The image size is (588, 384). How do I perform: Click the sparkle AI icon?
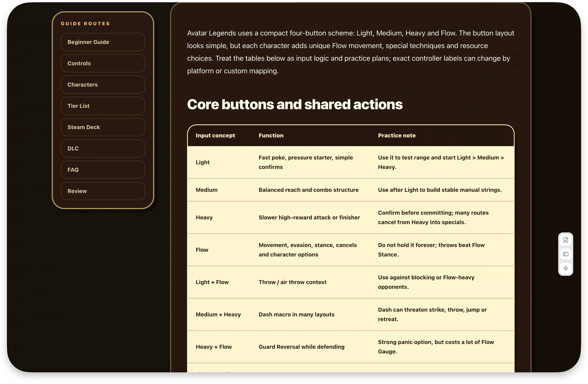566,268
